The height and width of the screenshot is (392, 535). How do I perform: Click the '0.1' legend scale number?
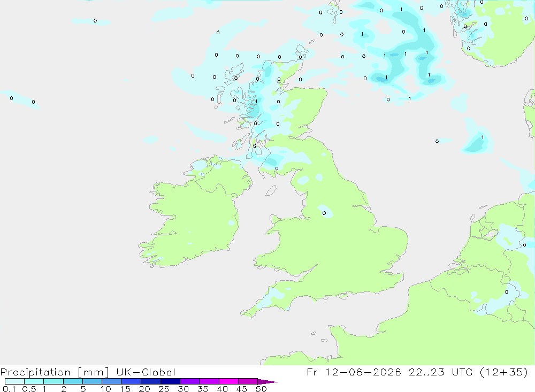tap(9, 389)
